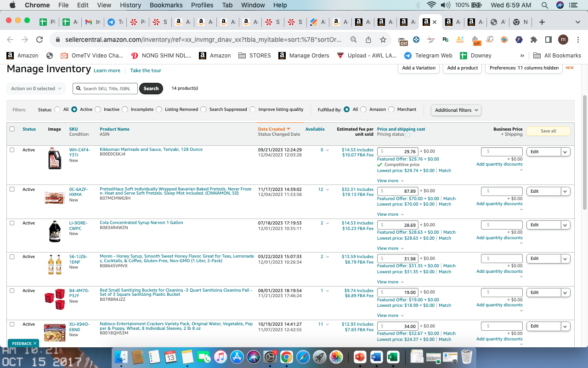Viewport: 588px width, 368px height.
Task: Open the Profiles menu in menu bar
Action: tap(202, 5)
